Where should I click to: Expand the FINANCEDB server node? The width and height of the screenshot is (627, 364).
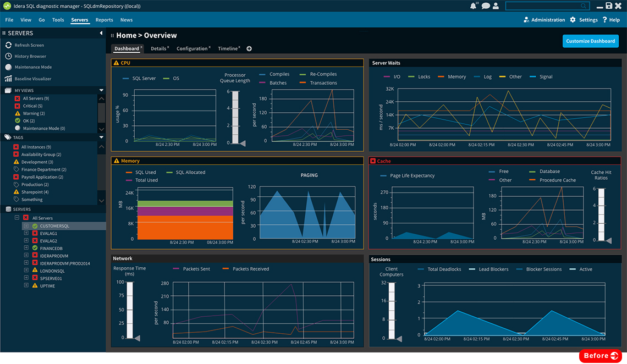point(26,248)
